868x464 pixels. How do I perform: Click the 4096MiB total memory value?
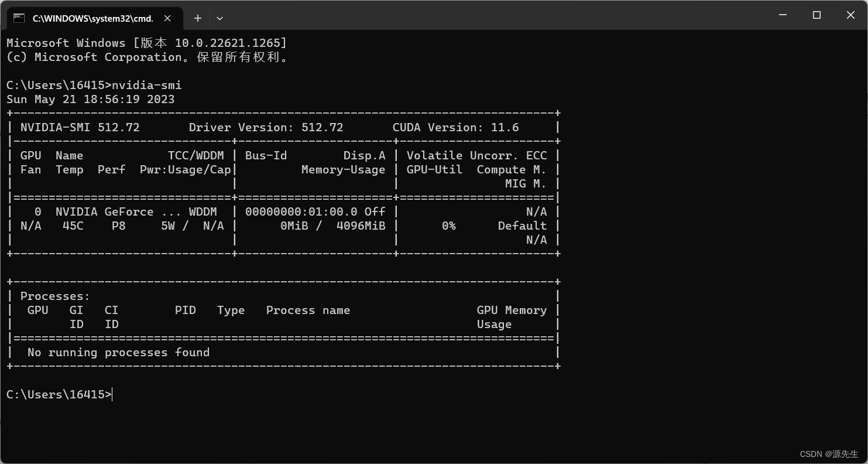coord(361,226)
